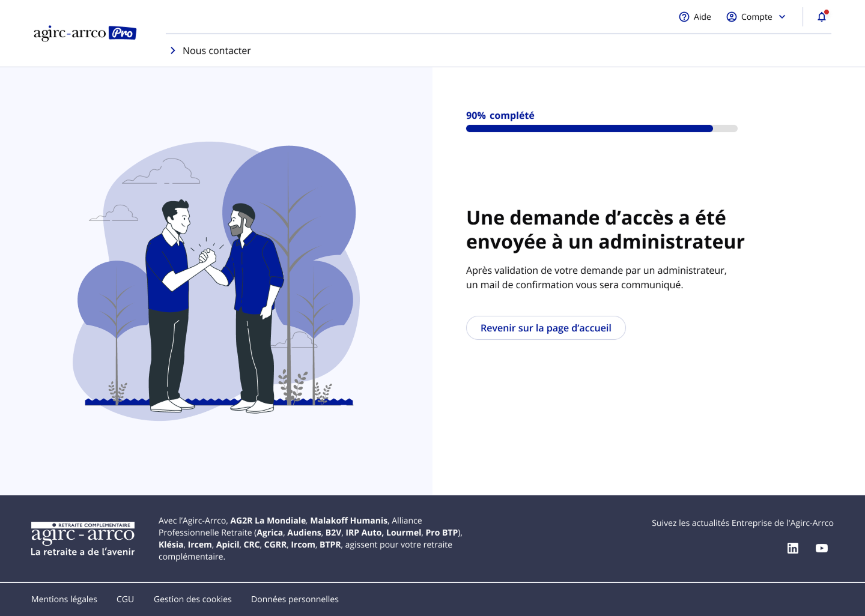Viewport: 865px width, 616px height.
Task: Open the Nous contacter menu item
Action: pyautogui.click(x=216, y=51)
